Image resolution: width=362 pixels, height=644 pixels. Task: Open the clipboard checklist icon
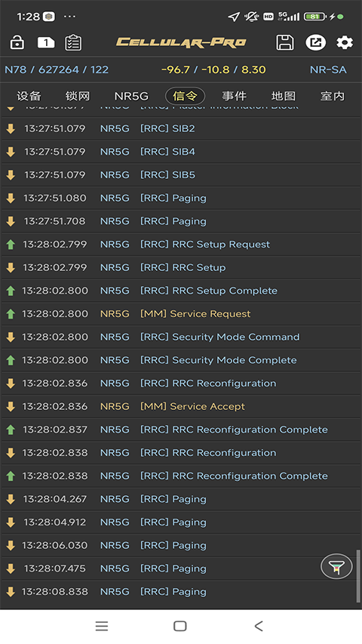pos(73,43)
